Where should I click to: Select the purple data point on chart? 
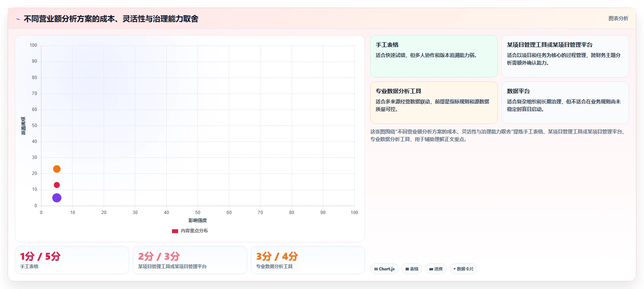coord(57,198)
